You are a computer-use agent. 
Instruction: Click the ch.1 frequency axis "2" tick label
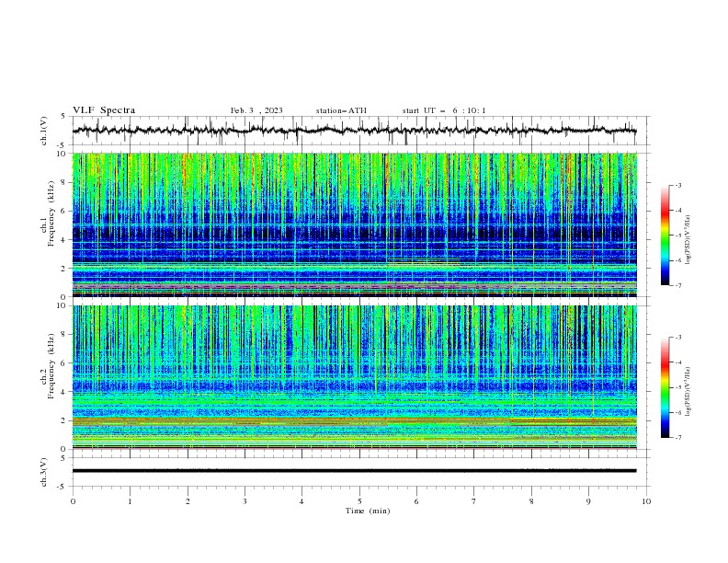tap(63, 269)
